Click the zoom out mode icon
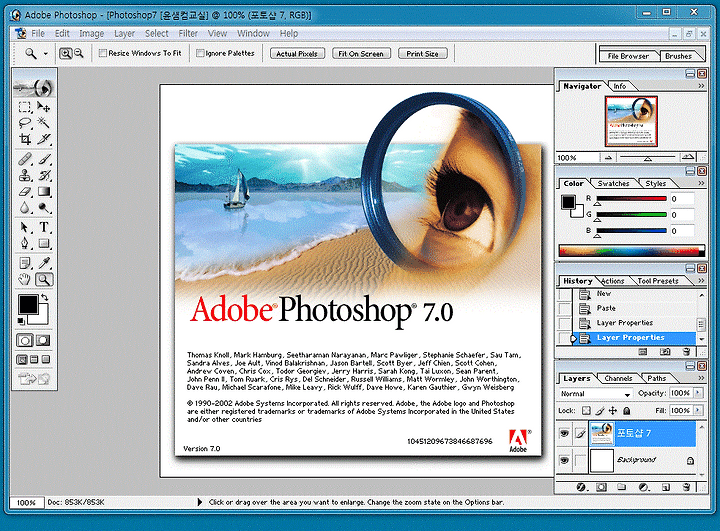 tap(79, 54)
